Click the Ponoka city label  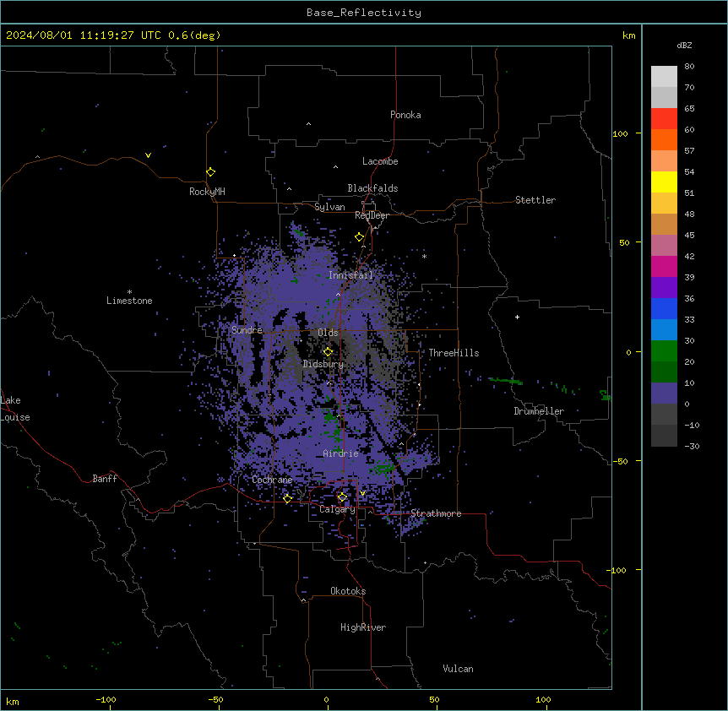(x=405, y=115)
